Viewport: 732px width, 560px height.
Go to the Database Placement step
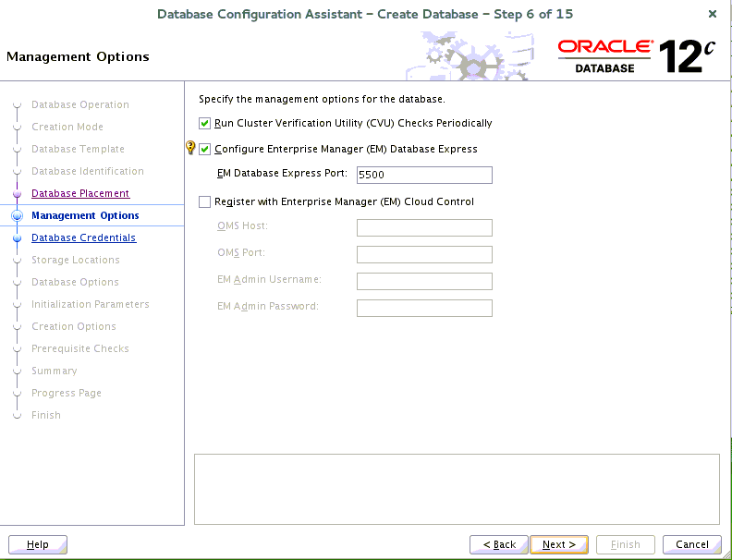(80, 193)
